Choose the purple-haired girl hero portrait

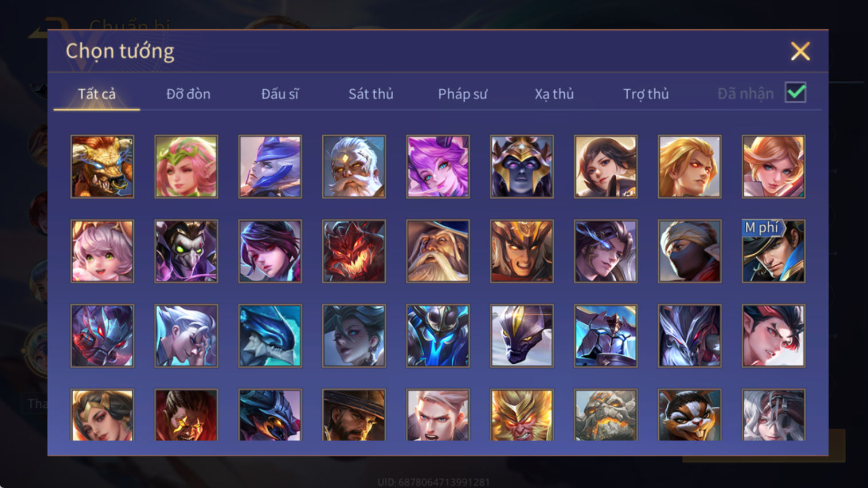438,167
